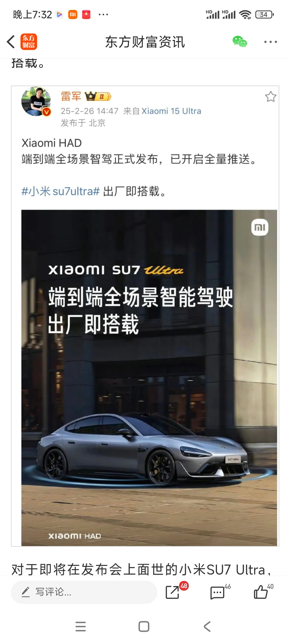Tap the Android system back chevron
Viewport: 290px width, 644px height.
coord(207,627)
